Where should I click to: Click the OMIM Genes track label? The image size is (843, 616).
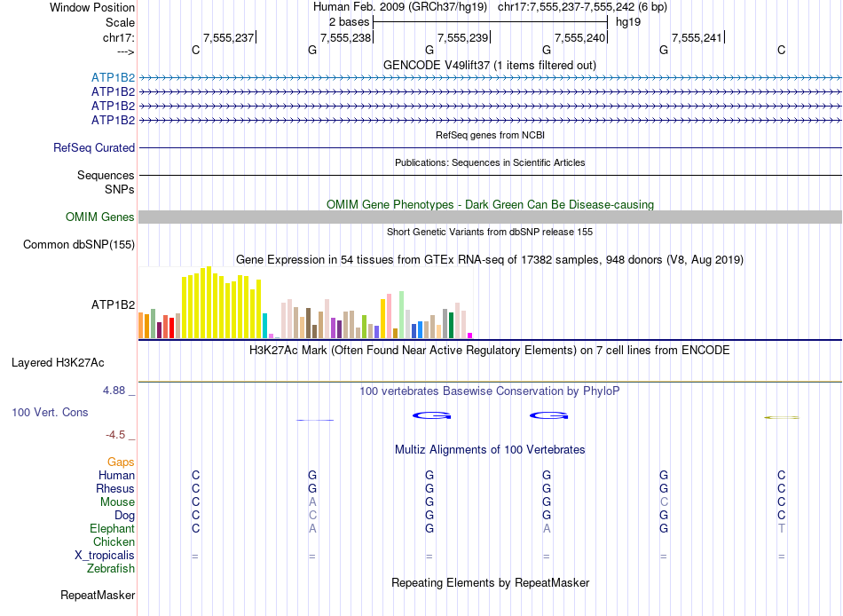tap(100, 217)
